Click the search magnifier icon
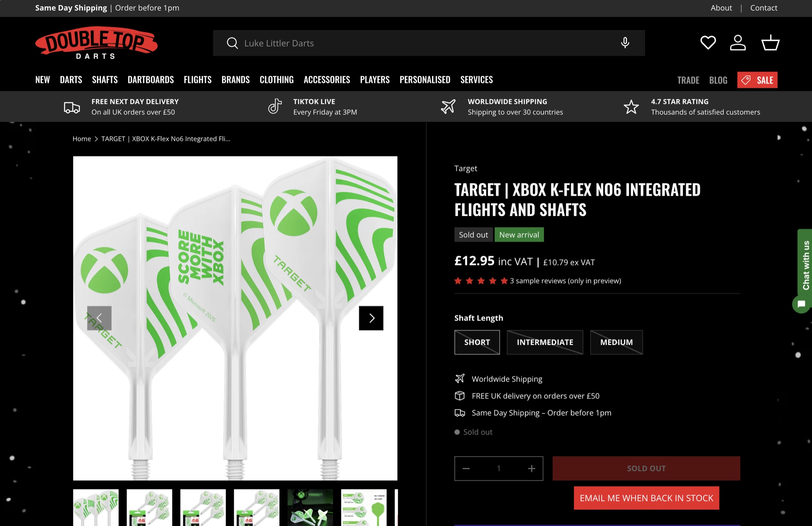 pyautogui.click(x=232, y=43)
